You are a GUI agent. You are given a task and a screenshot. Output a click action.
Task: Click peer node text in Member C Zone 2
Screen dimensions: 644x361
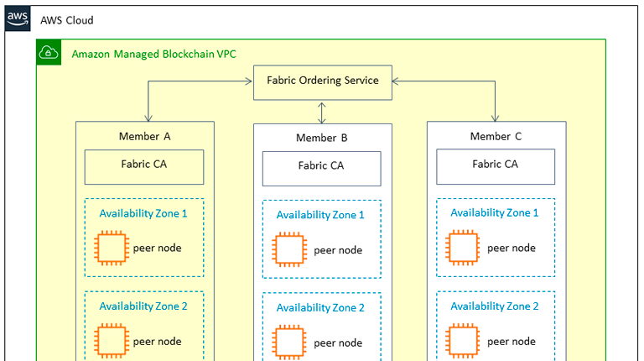[512, 342]
